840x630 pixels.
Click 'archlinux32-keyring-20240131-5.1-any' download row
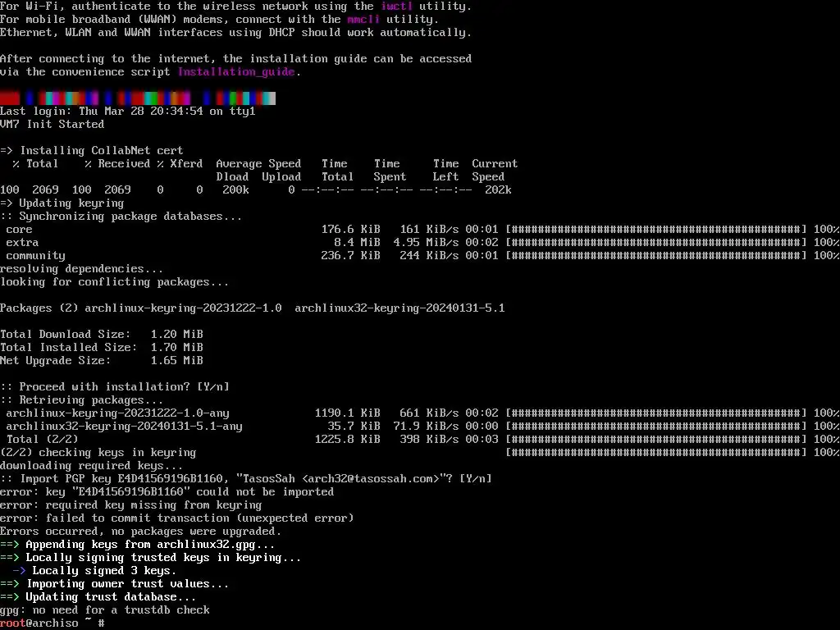pos(420,427)
